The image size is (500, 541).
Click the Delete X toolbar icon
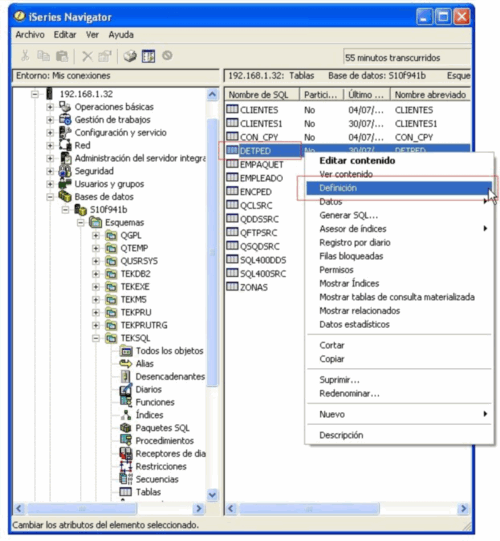(x=87, y=56)
